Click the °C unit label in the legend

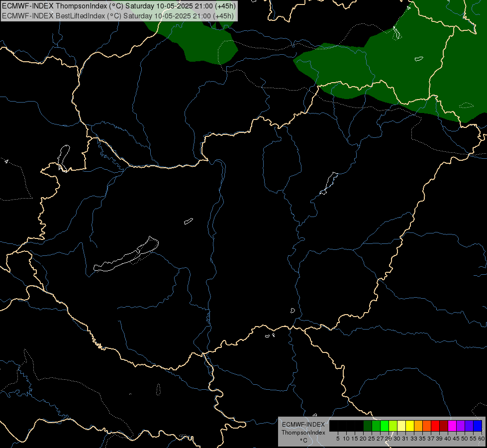point(304,440)
